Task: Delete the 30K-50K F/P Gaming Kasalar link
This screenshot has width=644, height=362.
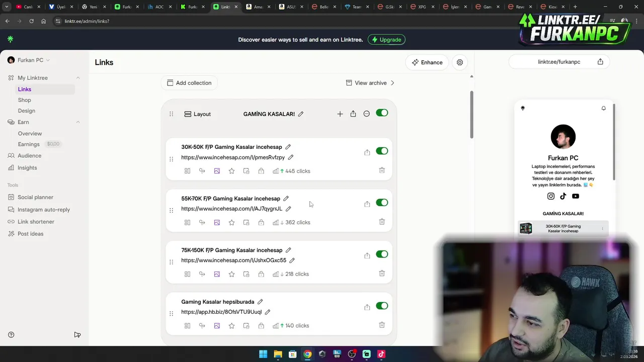Action: (x=382, y=170)
